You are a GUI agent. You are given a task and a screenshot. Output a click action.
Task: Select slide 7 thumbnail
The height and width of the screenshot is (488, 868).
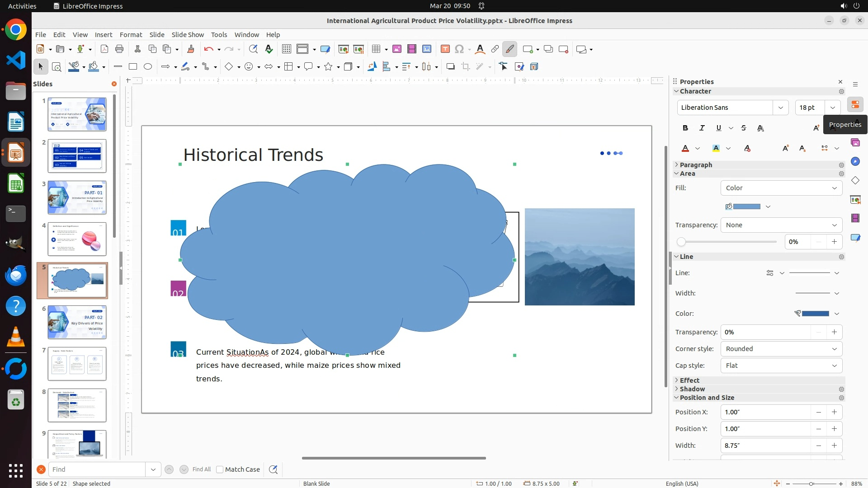tap(77, 364)
